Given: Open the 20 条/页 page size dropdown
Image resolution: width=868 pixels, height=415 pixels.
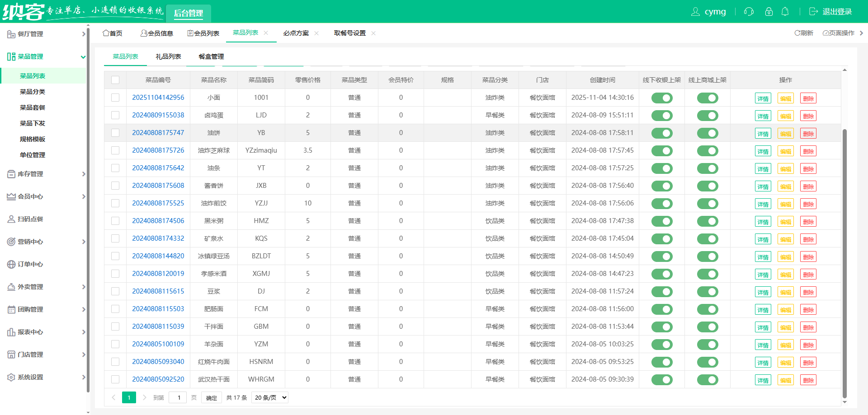Looking at the screenshot, I should (270, 397).
